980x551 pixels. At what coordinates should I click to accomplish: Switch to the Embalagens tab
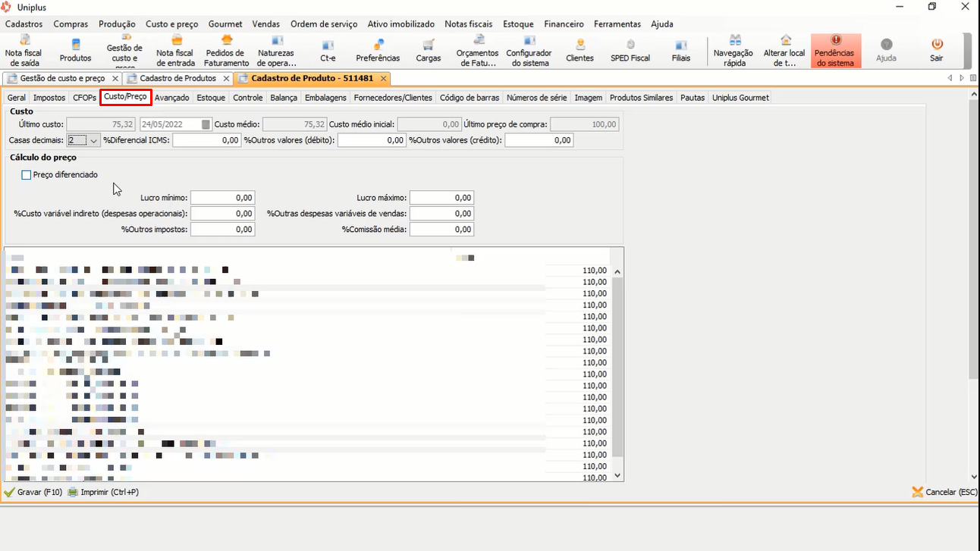point(325,98)
